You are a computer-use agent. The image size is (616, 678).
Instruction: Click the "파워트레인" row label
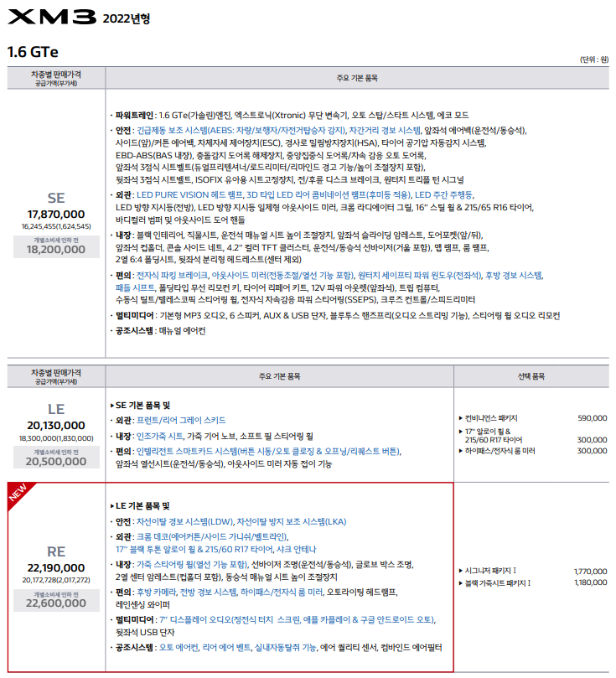tap(134, 115)
